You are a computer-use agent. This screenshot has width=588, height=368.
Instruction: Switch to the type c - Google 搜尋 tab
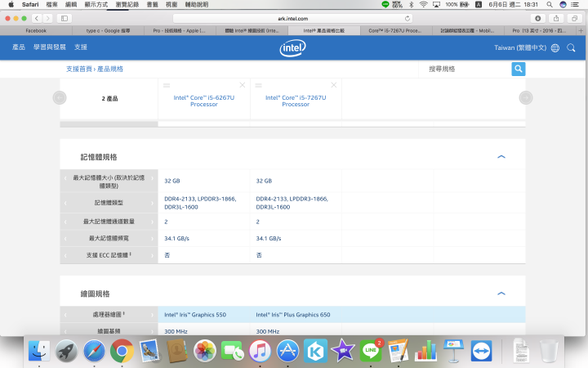click(x=108, y=31)
